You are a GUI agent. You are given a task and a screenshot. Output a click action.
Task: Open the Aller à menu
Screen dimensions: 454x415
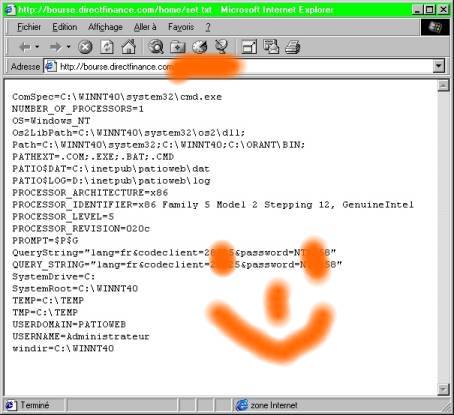point(145,27)
